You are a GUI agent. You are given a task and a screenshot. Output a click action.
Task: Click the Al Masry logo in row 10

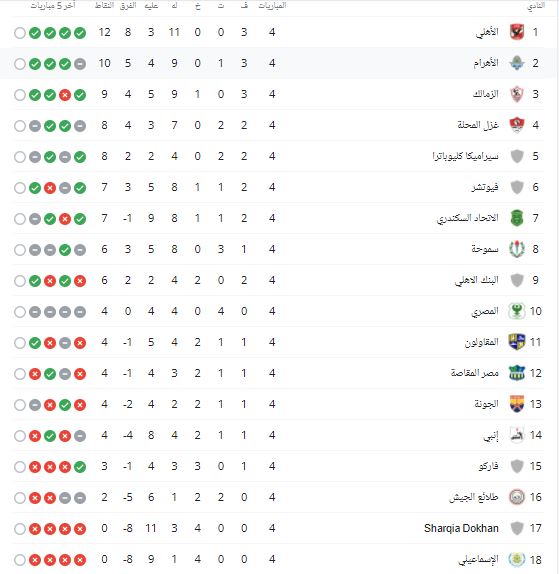pos(517,311)
